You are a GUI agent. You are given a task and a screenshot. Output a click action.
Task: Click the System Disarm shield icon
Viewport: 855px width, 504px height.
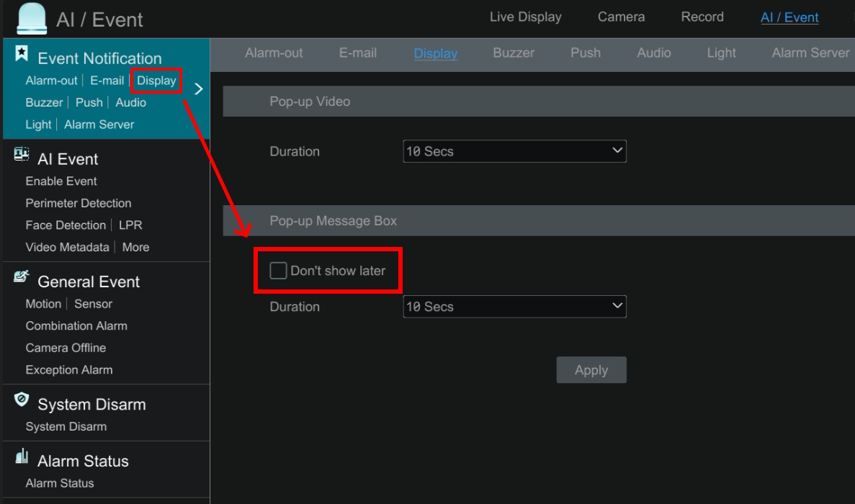(22, 400)
